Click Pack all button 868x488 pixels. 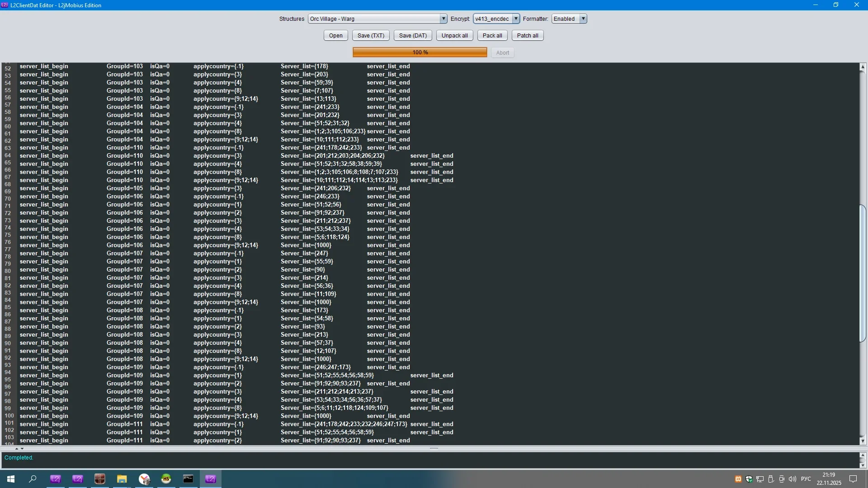tap(492, 35)
